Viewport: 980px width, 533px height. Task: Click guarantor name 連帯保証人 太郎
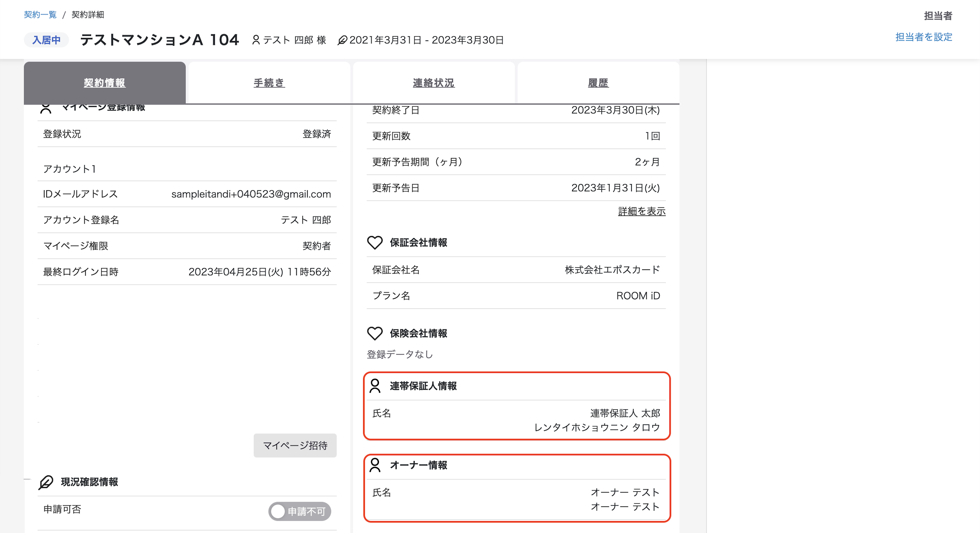[x=625, y=413]
